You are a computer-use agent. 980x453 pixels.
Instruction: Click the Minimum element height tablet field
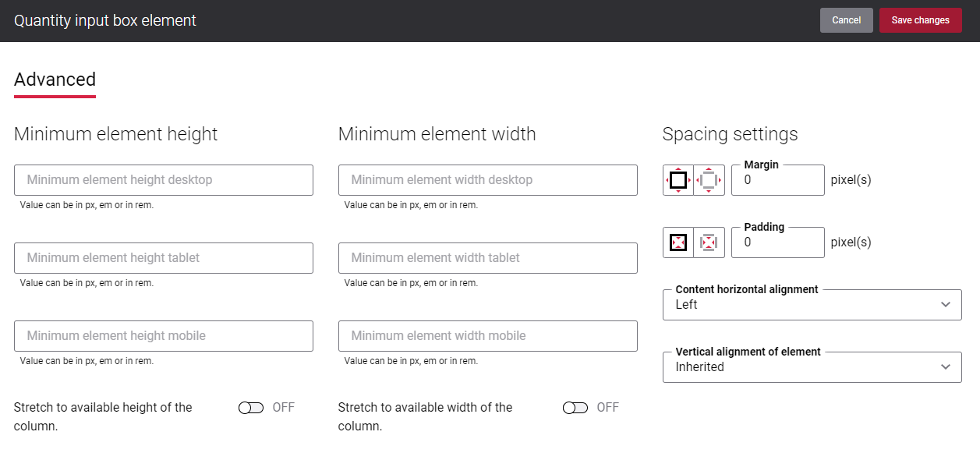tap(164, 257)
